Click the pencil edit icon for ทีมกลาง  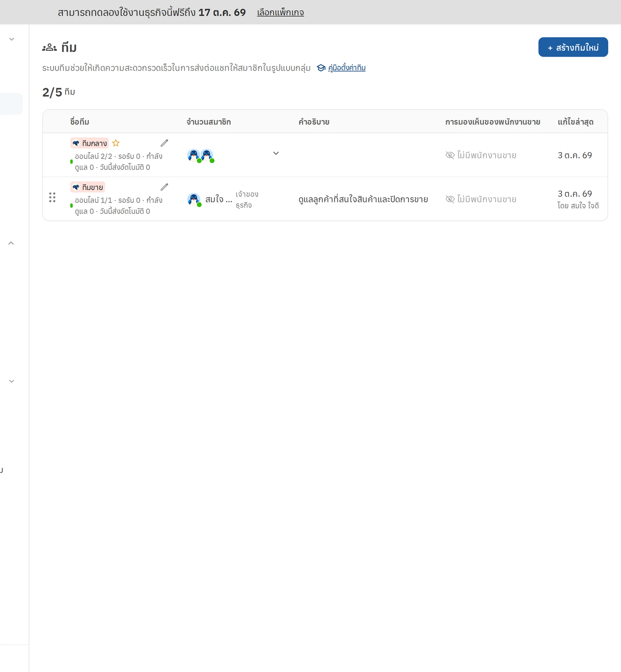point(164,143)
